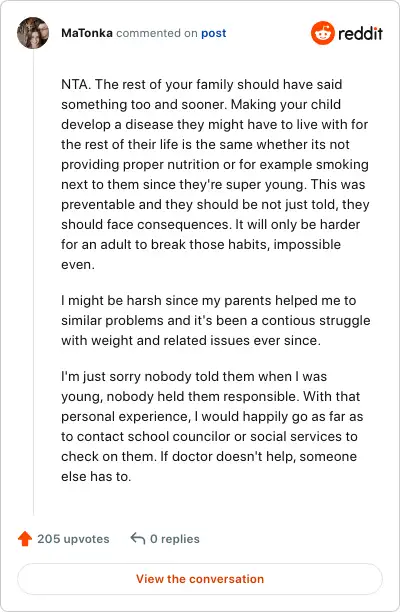The image size is (400, 612).
Task: Click the "View the conversation" button
Action: click(x=200, y=578)
